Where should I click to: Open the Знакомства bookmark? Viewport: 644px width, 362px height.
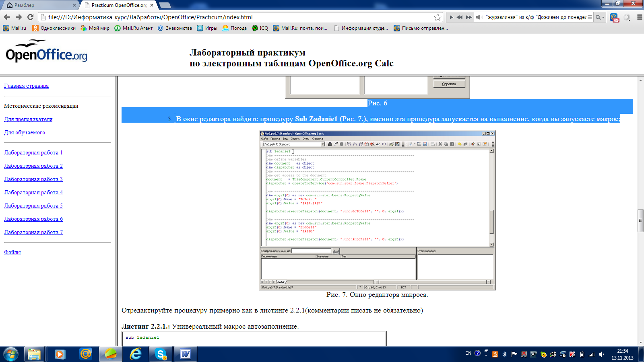click(175, 28)
